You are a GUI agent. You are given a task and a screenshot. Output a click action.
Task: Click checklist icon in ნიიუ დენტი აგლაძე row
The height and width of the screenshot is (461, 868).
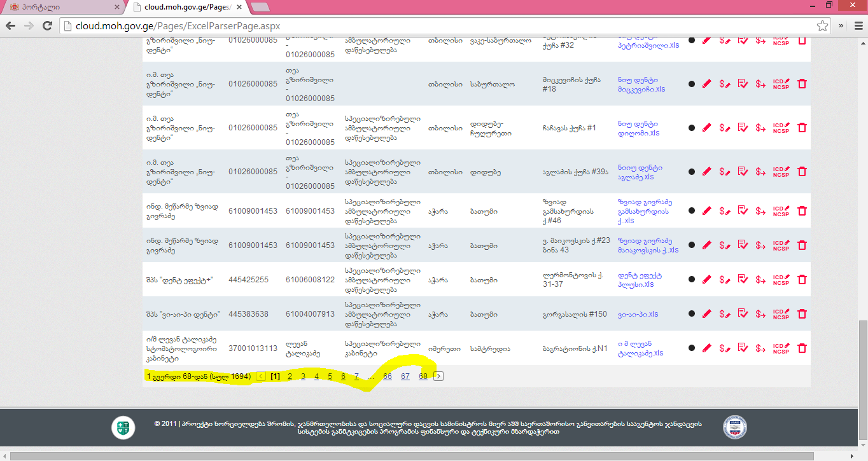tap(743, 172)
